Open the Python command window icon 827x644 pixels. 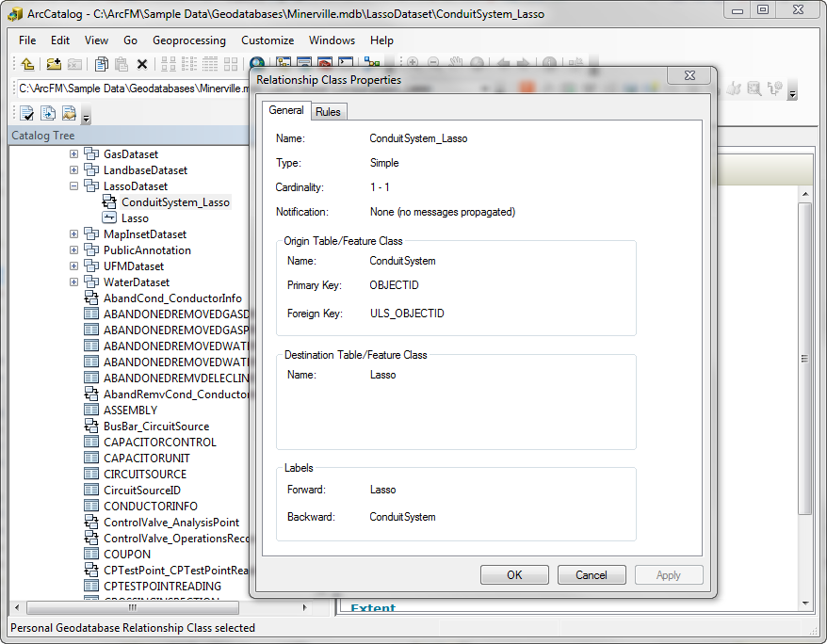click(346, 64)
